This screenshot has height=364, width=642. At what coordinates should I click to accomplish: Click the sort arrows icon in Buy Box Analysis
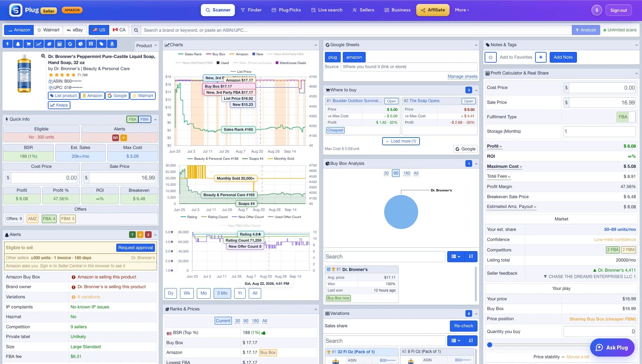coord(471,256)
